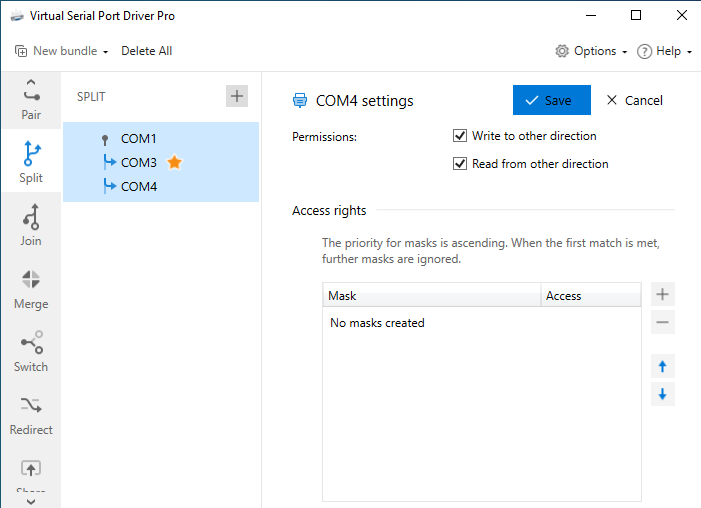The image size is (701, 508).
Task: Close the Virtual Serial Port Driver window
Action: (x=682, y=15)
